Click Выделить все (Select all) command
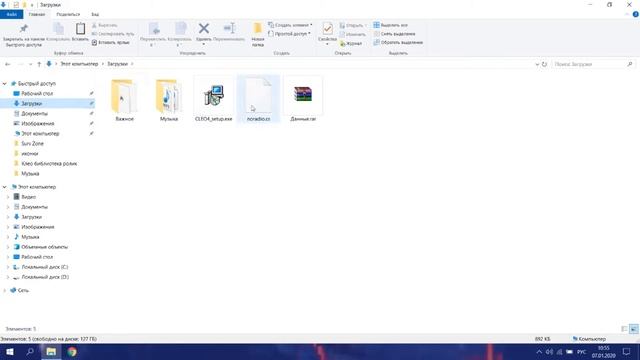640x360 pixels. point(391,25)
